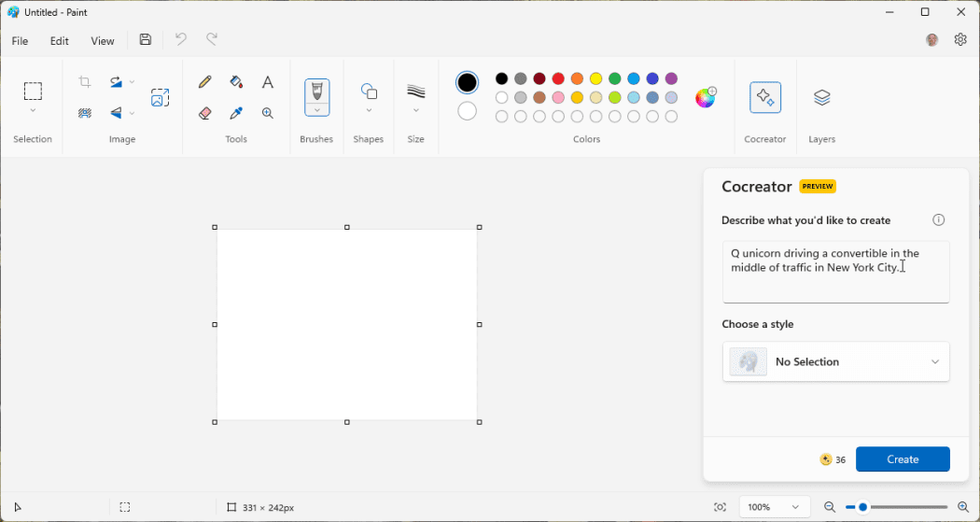Viewport: 980px width, 522px height.
Task: Pick the red color swatch
Action: click(x=558, y=78)
